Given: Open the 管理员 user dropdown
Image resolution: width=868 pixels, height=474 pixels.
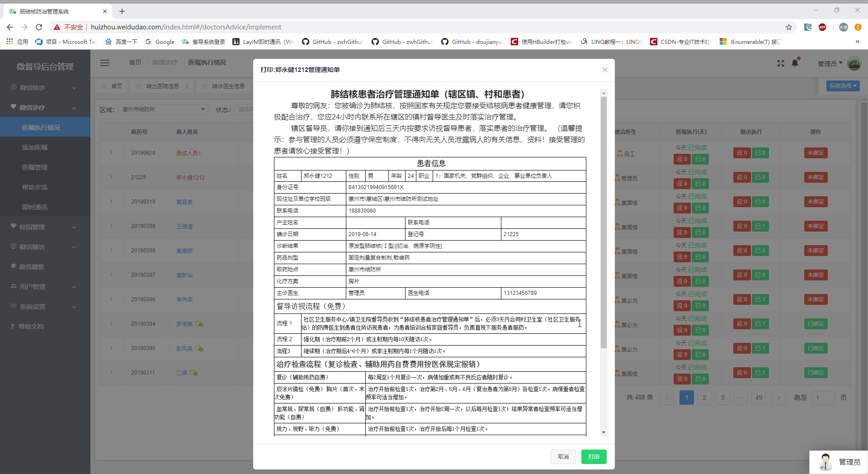Looking at the screenshot, I should pyautogui.click(x=830, y=64).
